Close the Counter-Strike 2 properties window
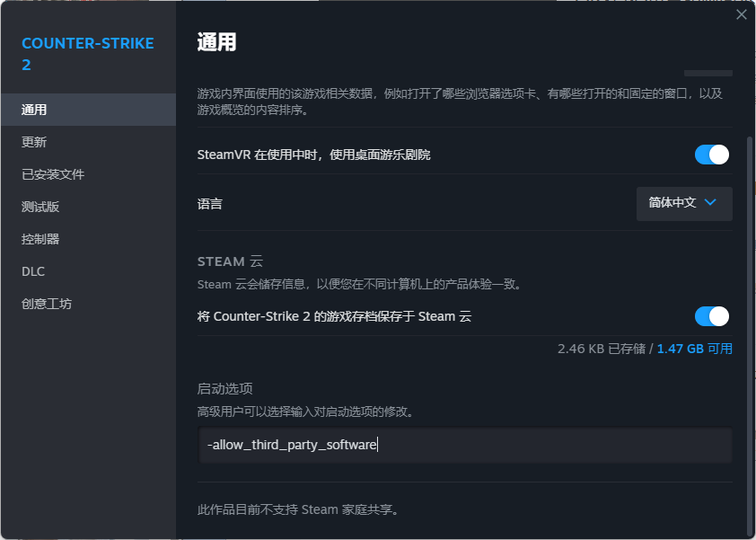 pos(741,15)
